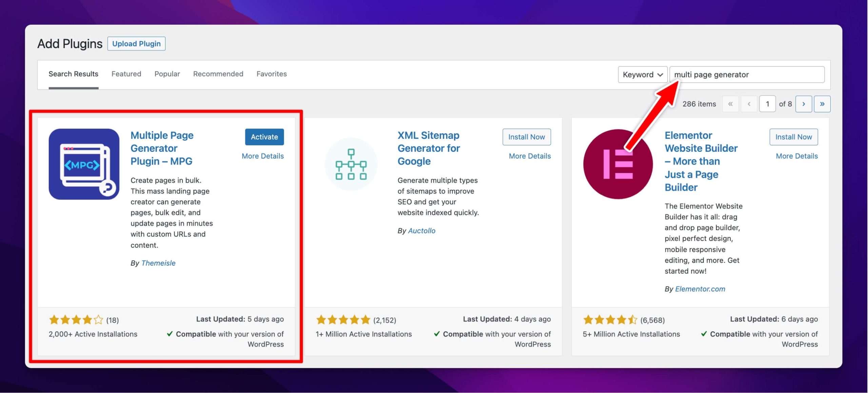This screenshot has height=393, width=868.
Task: Click the Search Results tab
Action: tap(74, 74)
